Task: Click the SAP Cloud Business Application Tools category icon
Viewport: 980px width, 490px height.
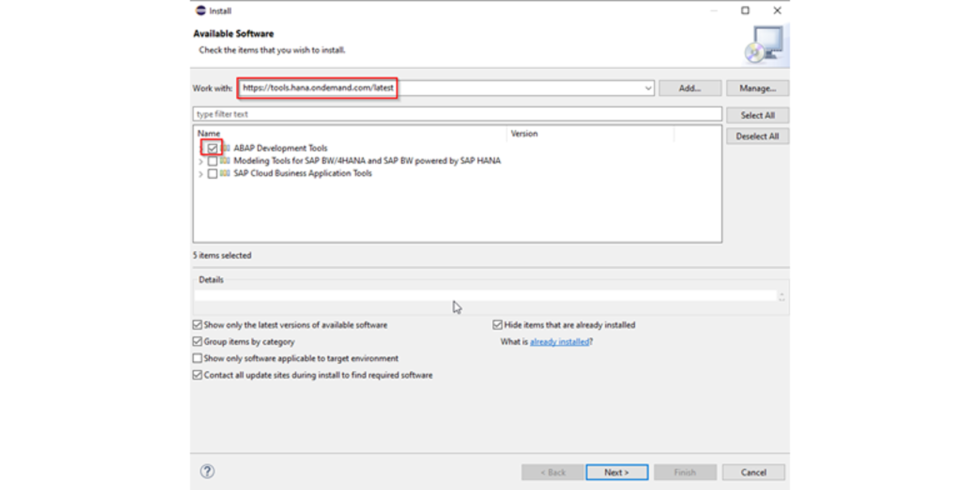Action: click(225, 174)
